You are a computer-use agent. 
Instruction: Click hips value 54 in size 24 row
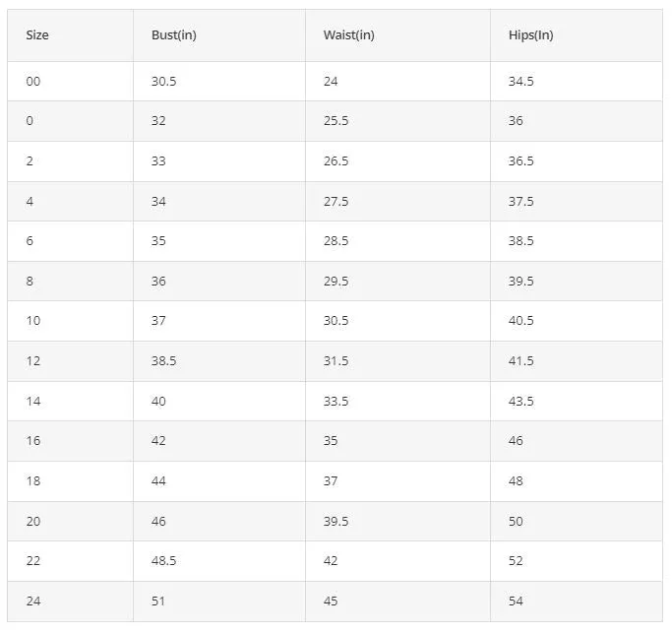tap(516, 601)
